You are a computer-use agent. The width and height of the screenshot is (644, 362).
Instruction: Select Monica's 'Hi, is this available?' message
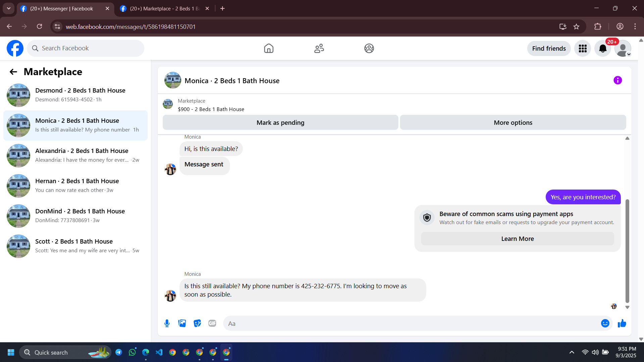pos(211,149)
